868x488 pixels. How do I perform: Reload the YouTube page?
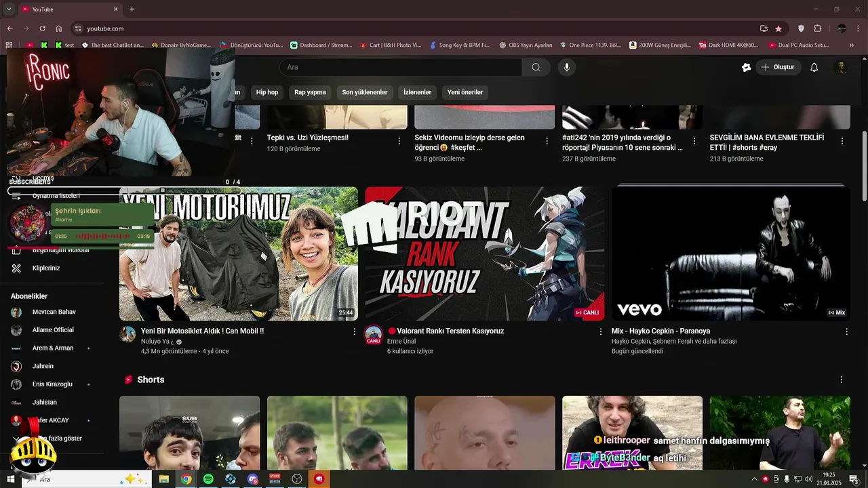(x=42, y=28)
